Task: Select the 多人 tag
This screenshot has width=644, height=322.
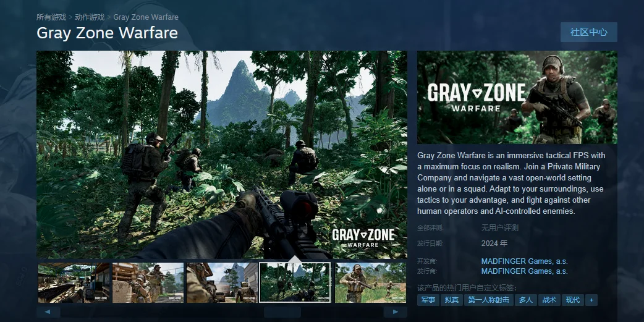Action: (x=526, y=300)
